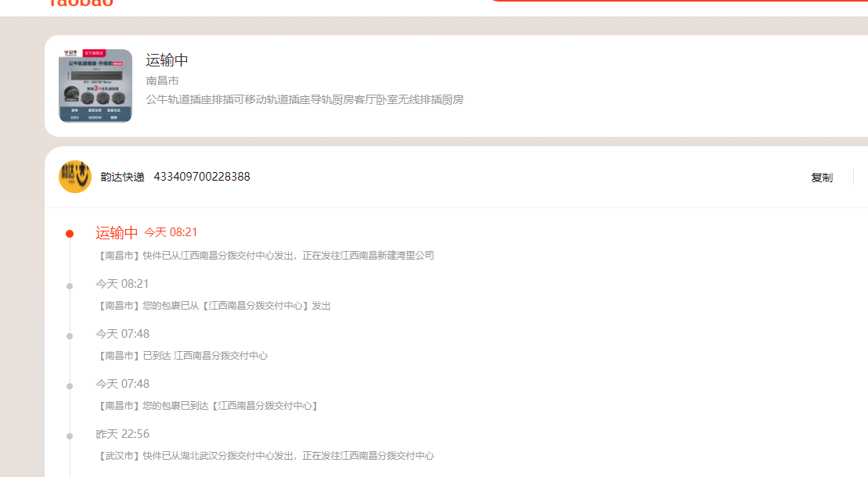Click the first 今天 07:48 timeline dot

(70, 336)
